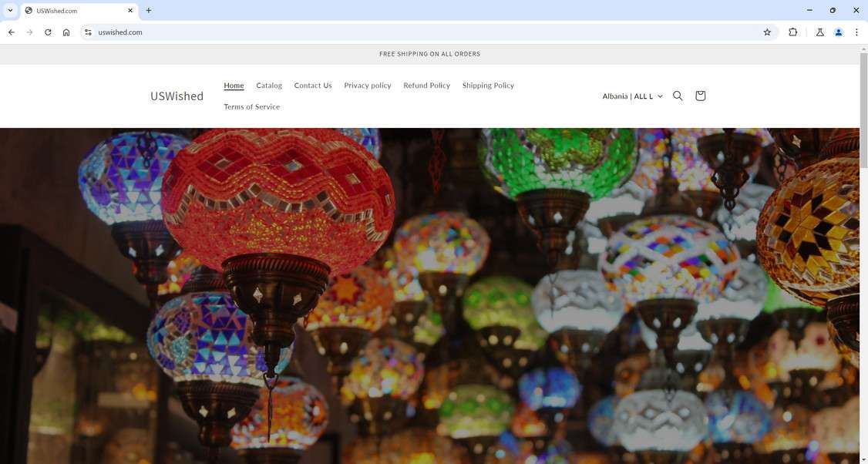Go forward in browser history

pos(30,32)
